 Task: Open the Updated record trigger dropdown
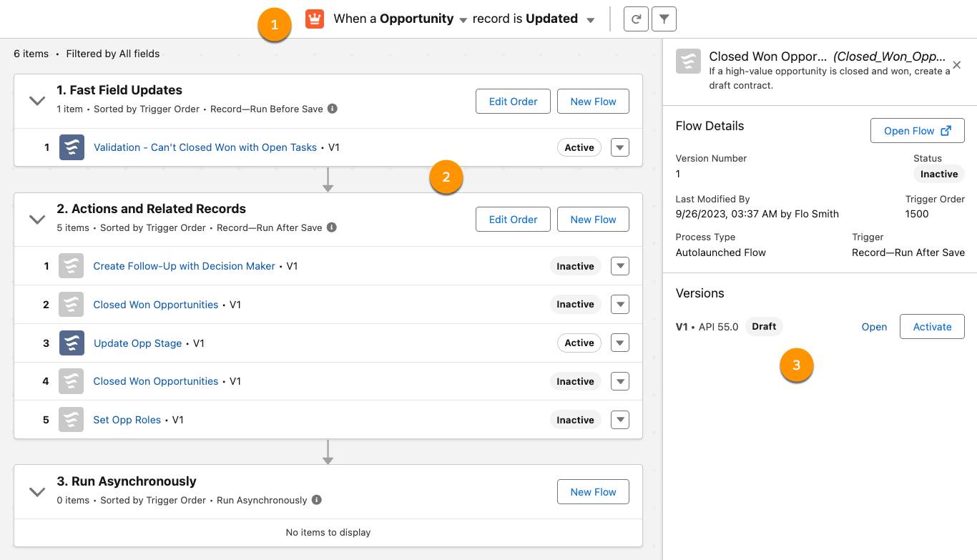point(590,19)
